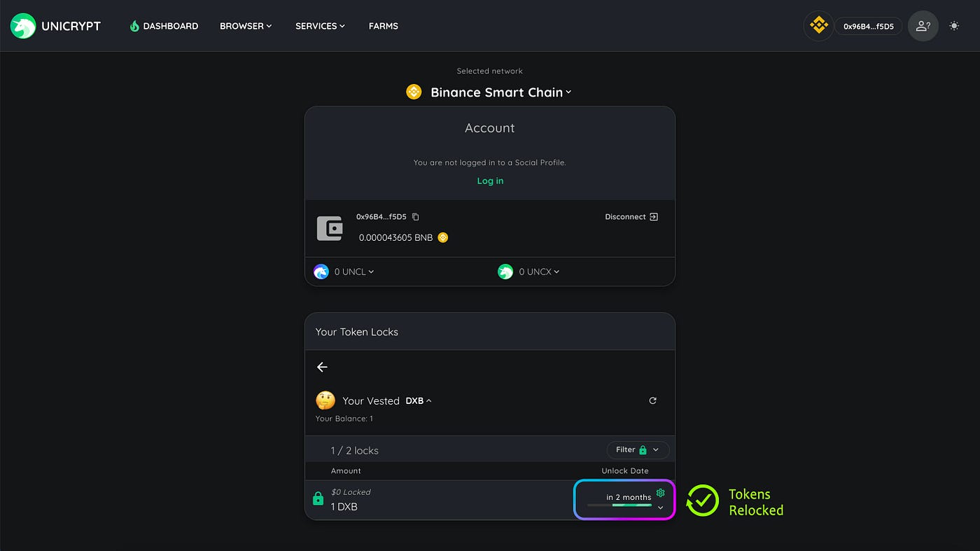Click the Binance chain icon in header
The height and width of the screenshot is (551, 980).
pos(818,26)
